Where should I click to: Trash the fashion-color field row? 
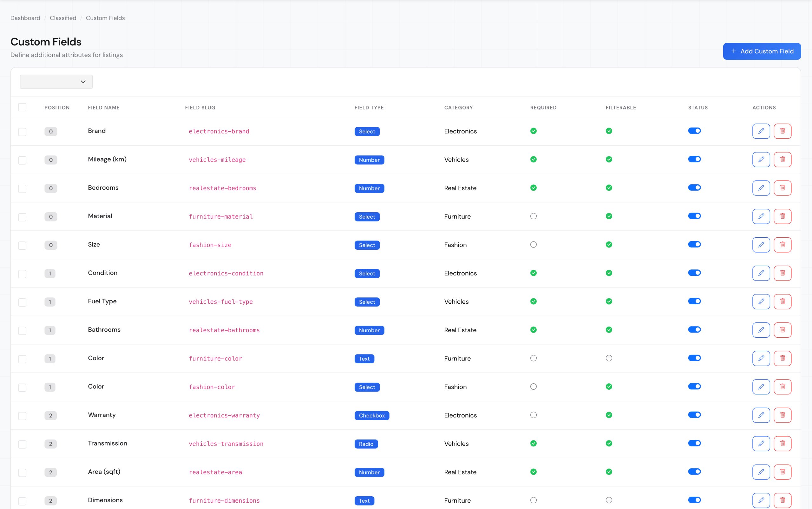point(783,387)
